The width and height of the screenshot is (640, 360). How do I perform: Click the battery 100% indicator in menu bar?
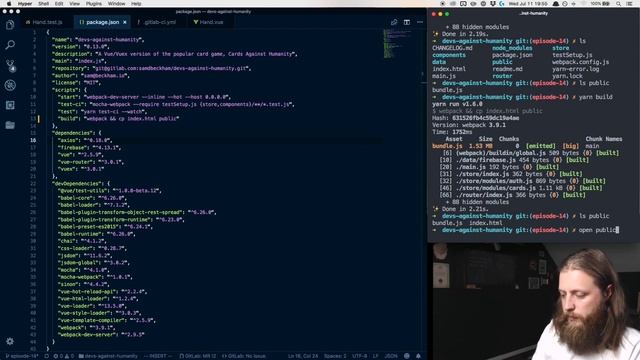(x=600, y=3)
